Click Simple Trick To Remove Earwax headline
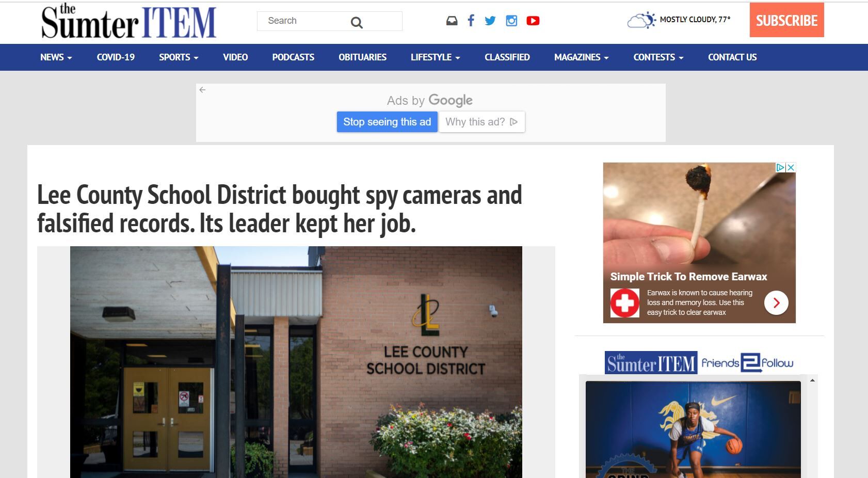This screenshot has height=478, width=868. pyautogui.click(x=688, y=277)
